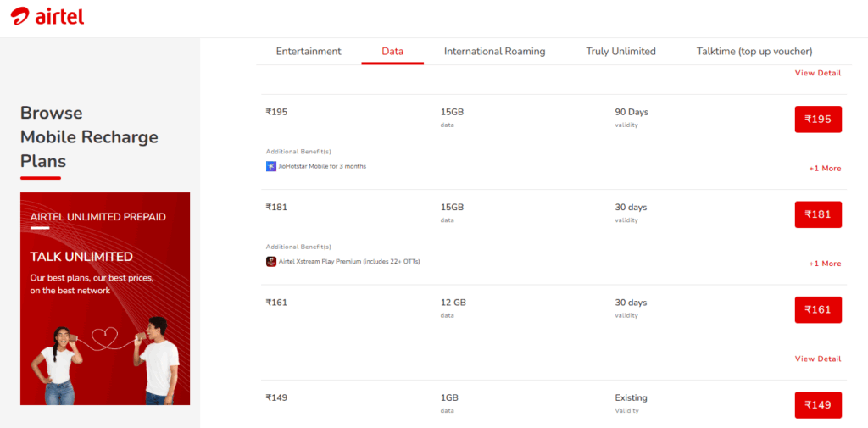This screenshot has width=868, height=428.
Task: Open the International Roaming tab
Action: click(495, 52)
